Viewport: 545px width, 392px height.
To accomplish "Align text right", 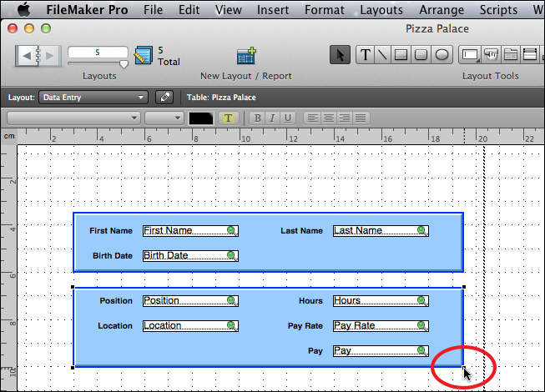I will [344, 118].
